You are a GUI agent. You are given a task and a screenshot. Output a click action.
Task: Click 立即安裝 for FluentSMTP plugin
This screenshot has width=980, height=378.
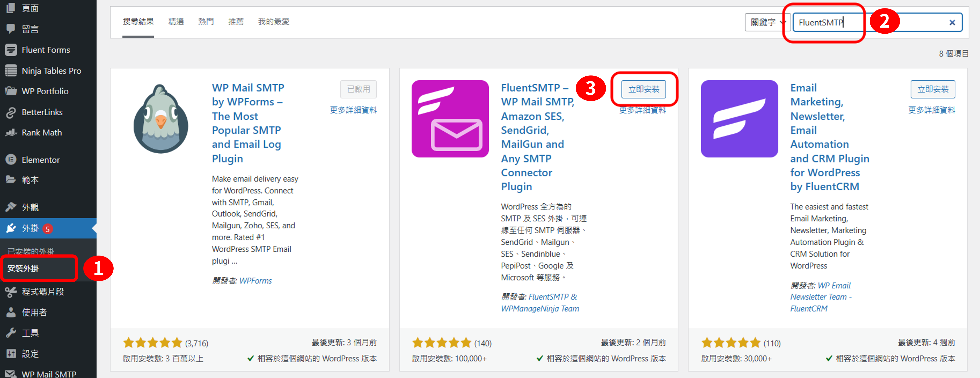click(x=644, y=89)
